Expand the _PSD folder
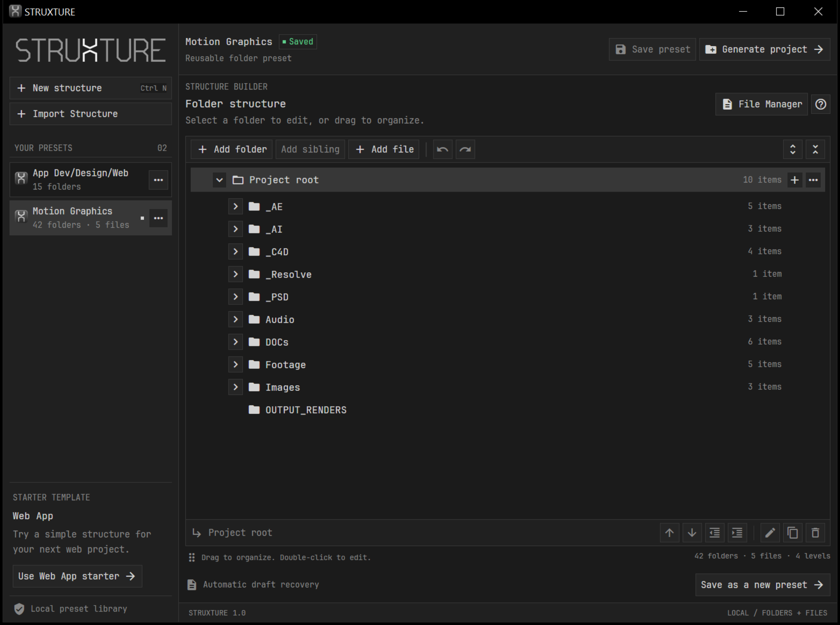 coord(235,297)
